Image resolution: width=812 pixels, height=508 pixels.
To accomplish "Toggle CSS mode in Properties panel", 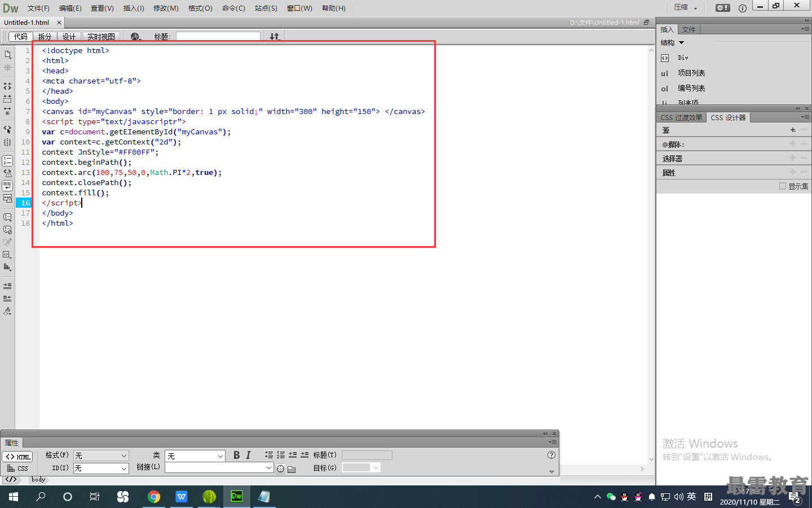I will [x=17, y=468].
